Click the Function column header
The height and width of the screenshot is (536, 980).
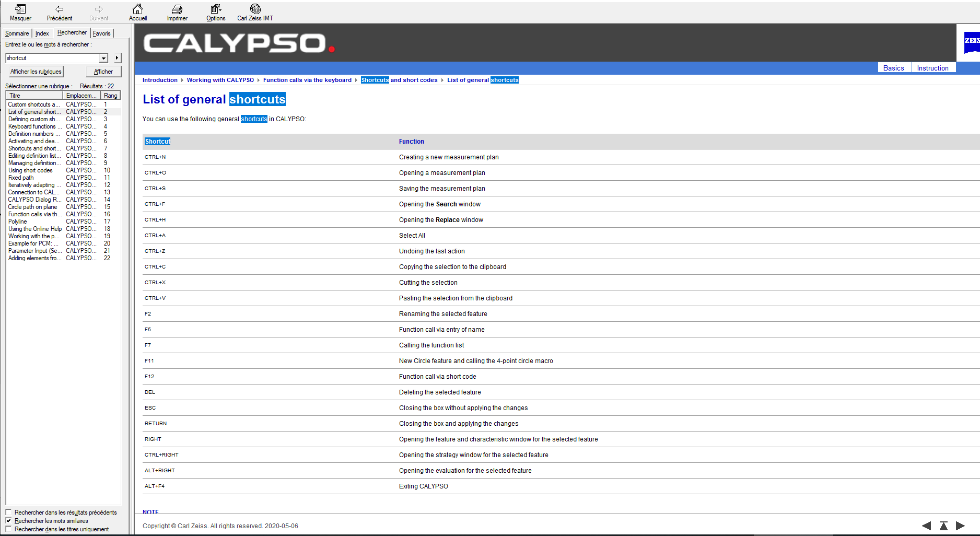click(x=412, y=142)
